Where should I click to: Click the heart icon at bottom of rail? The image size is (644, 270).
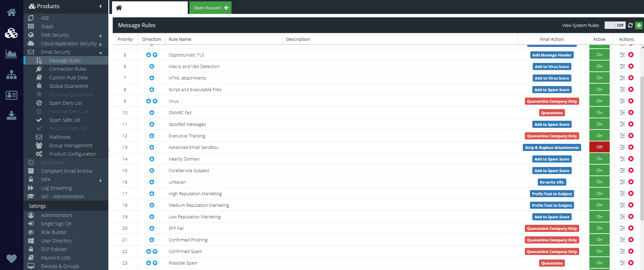[x=12, y=259]
